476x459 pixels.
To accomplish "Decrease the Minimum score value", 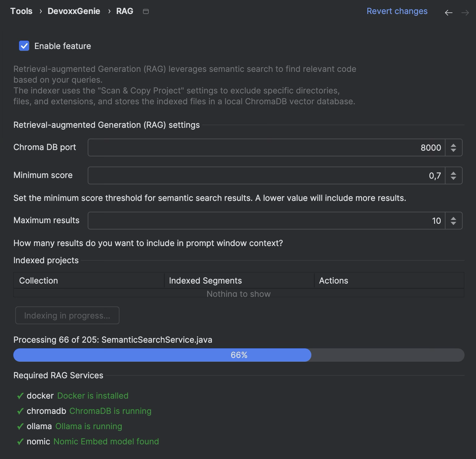I will (x=453, y=178).
